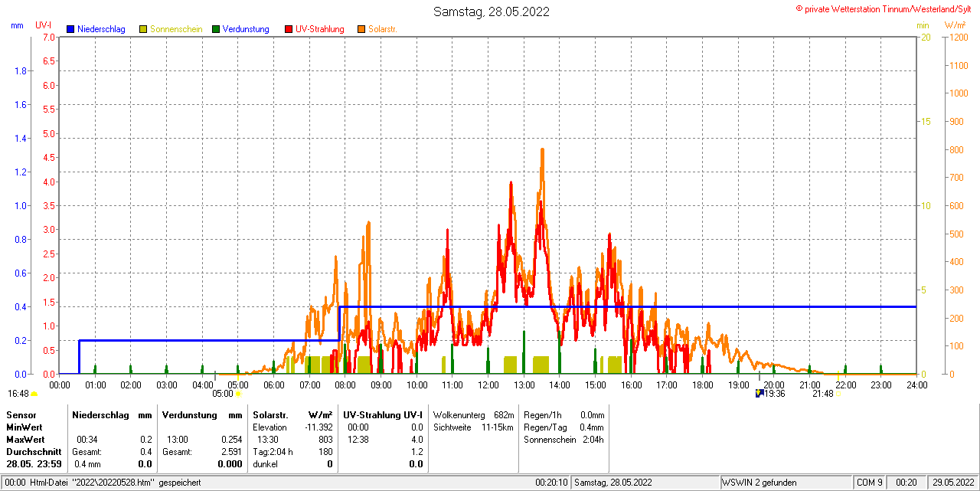Click the 00:20:10 status bar time
Viewport: 980px width, 491px height.
coord(551,483)
